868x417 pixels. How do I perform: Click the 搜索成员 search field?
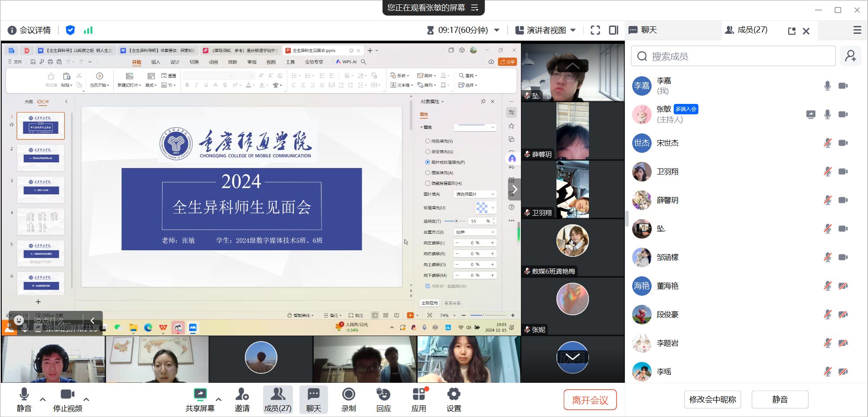coord(733,56)
